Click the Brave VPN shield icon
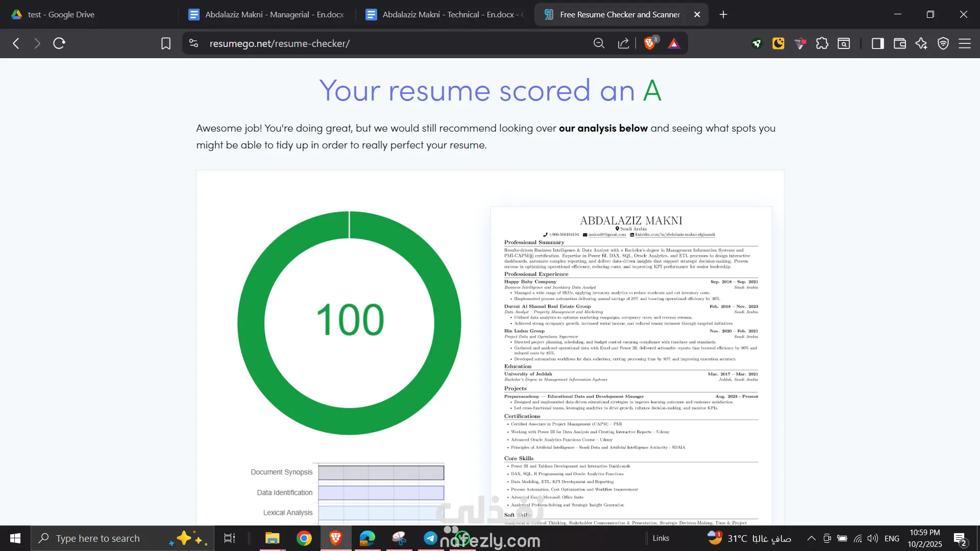Viewport: 980px width, 551px height. point(943,43)
